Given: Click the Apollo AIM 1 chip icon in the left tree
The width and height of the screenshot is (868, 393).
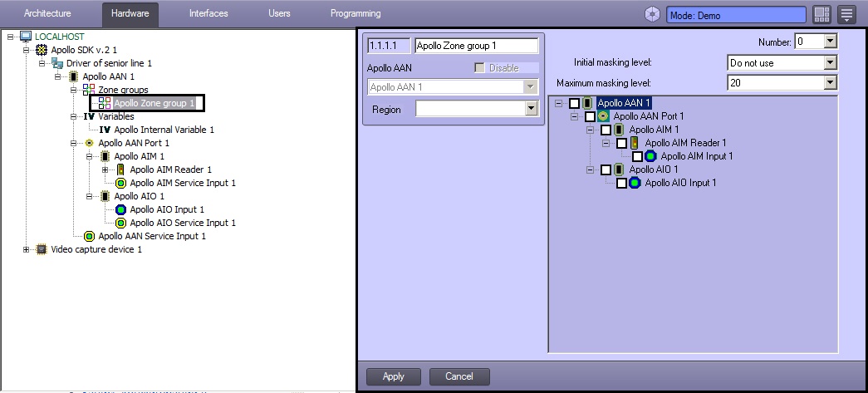Looking at the screenshot, I should 105,156.
